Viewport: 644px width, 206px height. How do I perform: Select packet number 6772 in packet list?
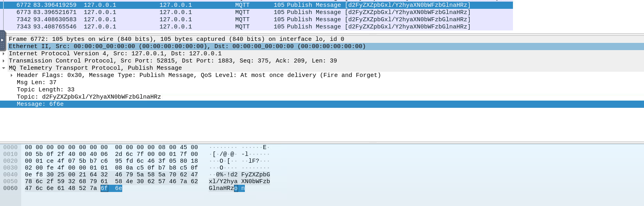[256, 5]
